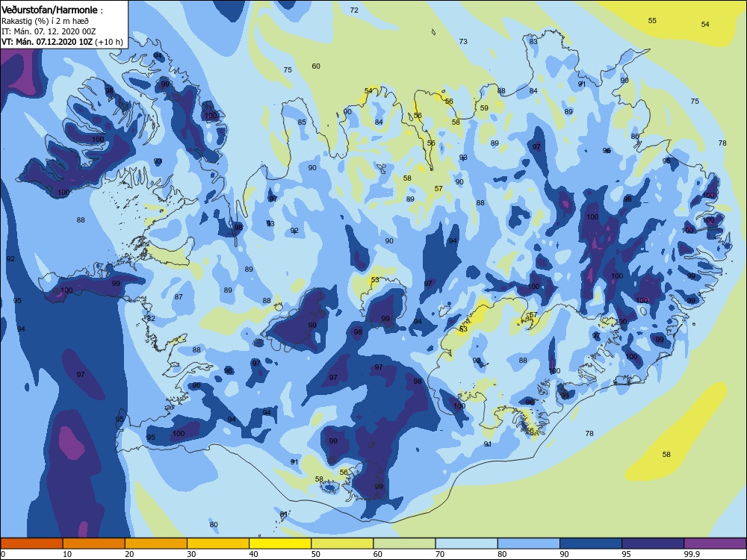The image size is (747, 560).
Task: Click the '72' humidity value on the map
Action: click(354, 10)
